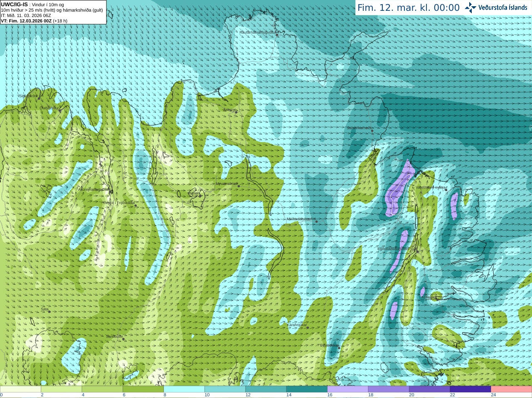The image size is (532, 398).
Task: Click the legend value 6
Action: tap(124, 395)
